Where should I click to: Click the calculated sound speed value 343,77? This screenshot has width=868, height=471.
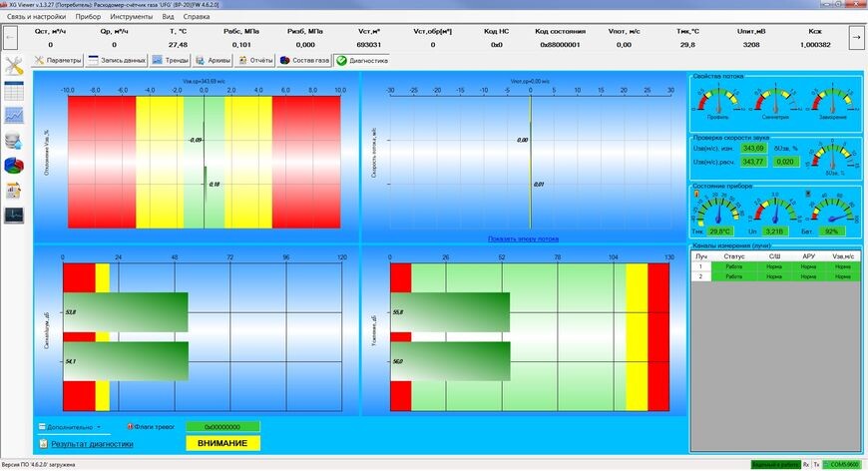click(753, 162)
